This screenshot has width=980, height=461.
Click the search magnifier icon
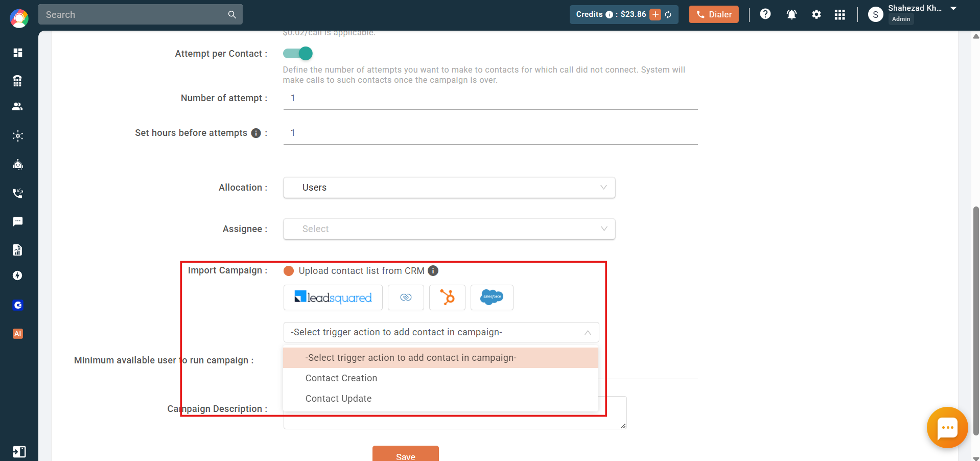pos(232,15)
